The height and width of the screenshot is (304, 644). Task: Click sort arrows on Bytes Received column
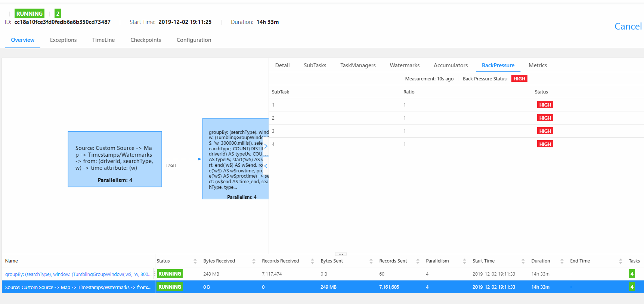(254, 261)
